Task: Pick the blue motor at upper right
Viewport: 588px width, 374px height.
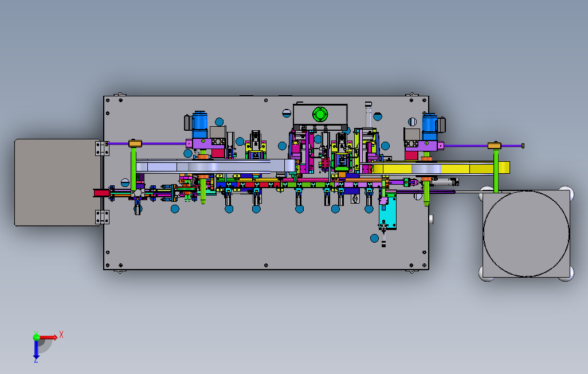Action: click(x=430, y=127)
